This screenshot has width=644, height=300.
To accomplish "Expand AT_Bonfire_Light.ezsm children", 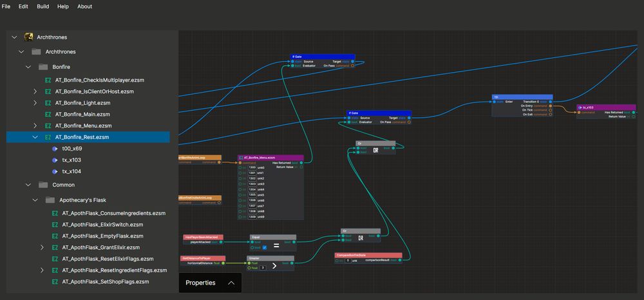I will [x=35, y=103].
